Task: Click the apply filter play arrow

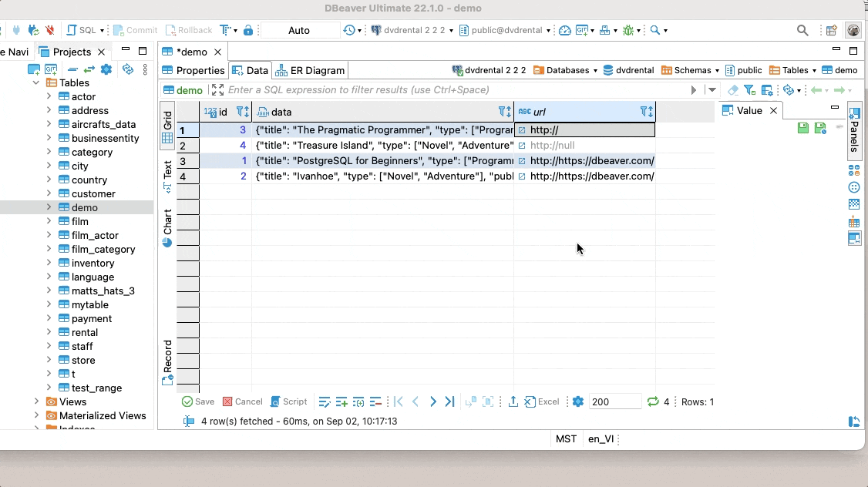Action: [694, 89]
